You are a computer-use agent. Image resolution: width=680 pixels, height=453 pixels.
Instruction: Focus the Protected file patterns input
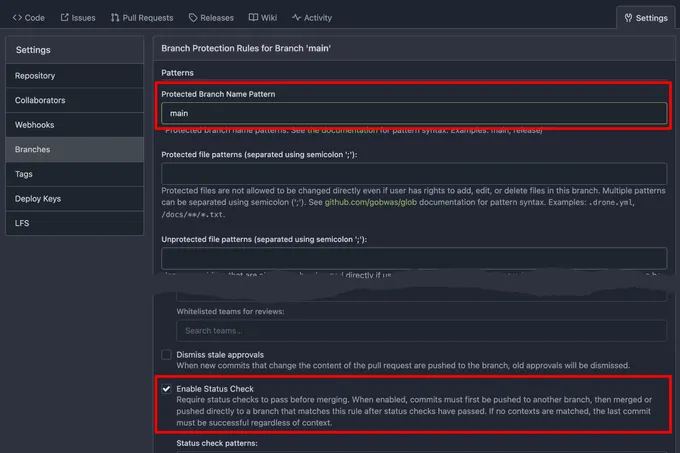coord(414,174)
